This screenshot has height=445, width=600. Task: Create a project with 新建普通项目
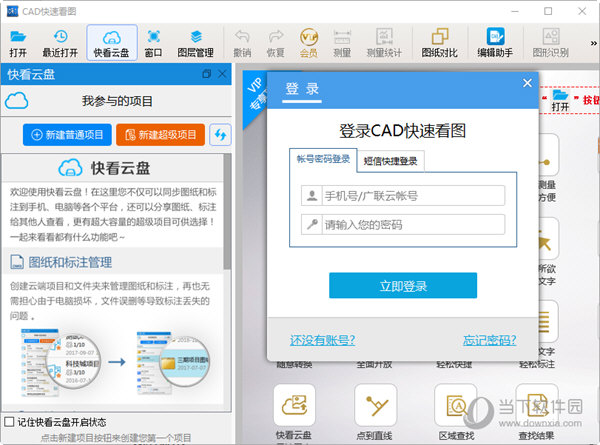coord(67,135)
